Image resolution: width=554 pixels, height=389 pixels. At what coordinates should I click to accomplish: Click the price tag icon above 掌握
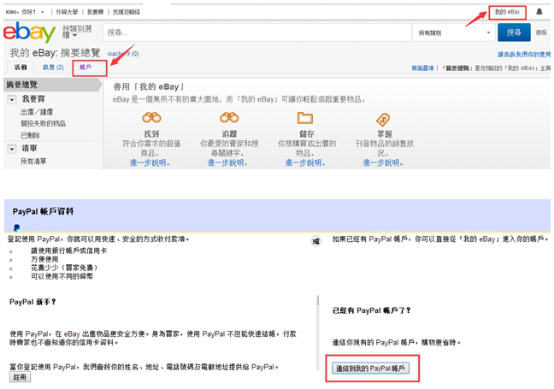click(x=383, y=120)
